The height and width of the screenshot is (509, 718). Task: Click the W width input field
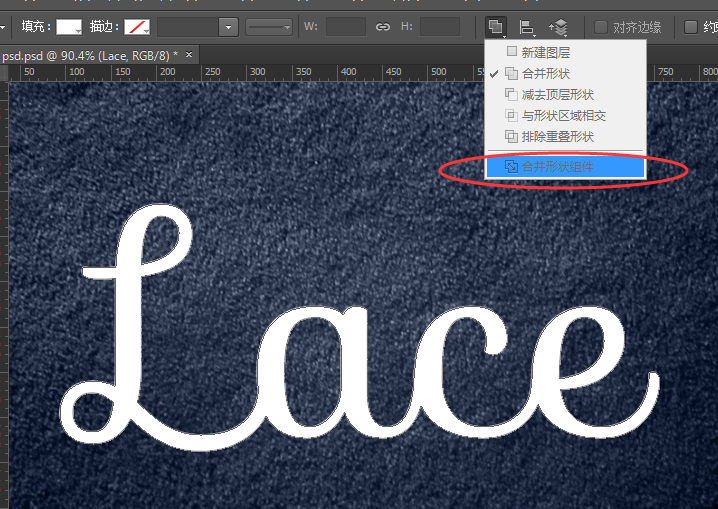tap(345, 27)
